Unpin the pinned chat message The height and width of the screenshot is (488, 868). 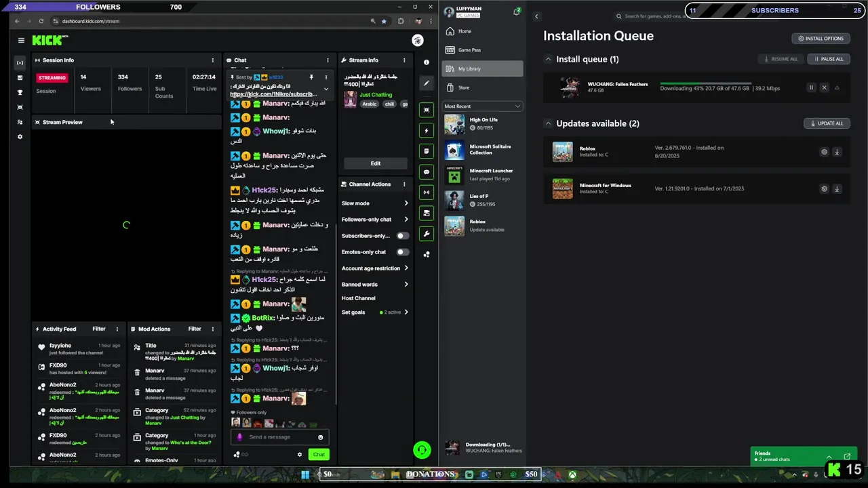[x=311, y=77]
